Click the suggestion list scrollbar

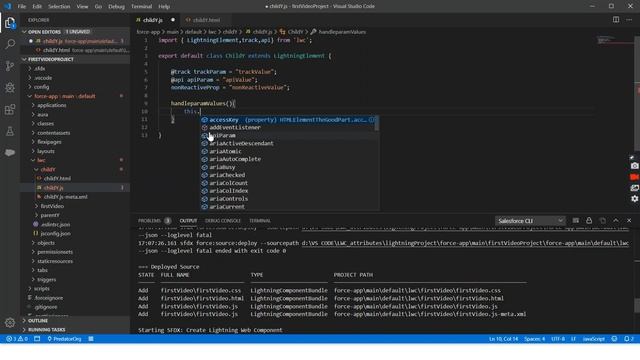point(376,124)
